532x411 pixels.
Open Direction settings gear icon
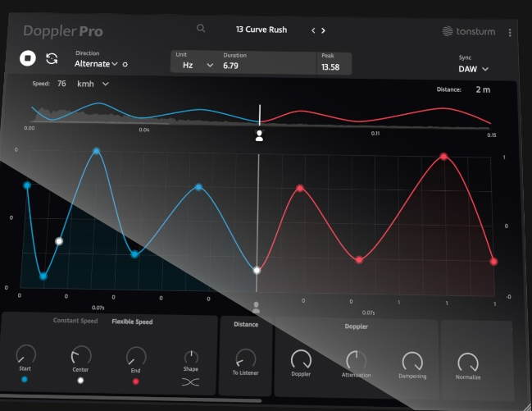pyautogui.click(x=125, y=64)
